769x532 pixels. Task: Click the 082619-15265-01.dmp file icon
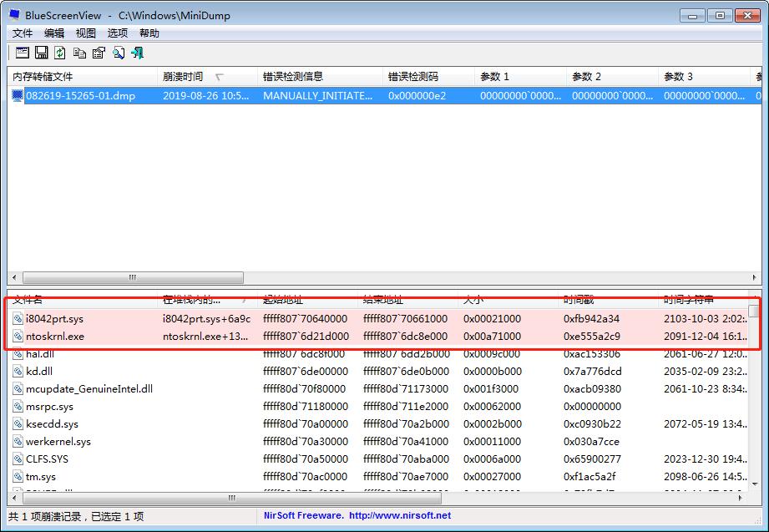coord(18,96)
